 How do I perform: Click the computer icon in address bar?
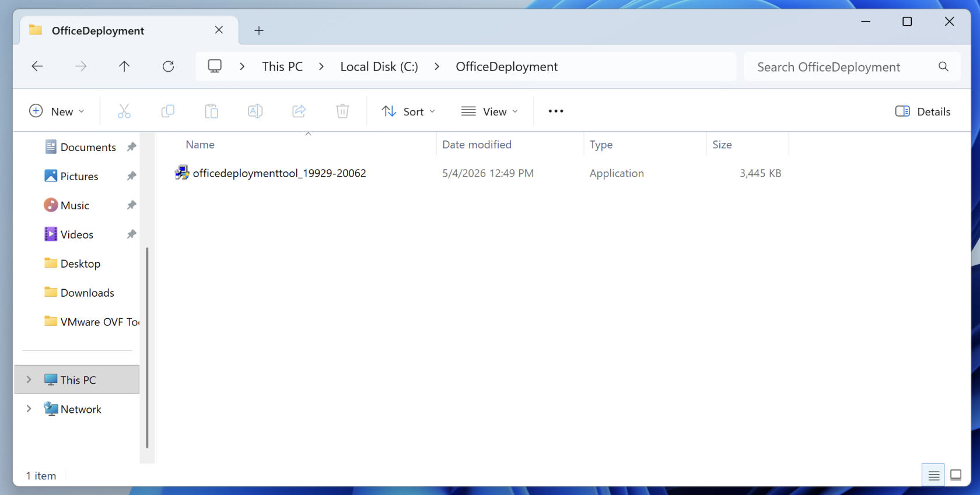click(215, 66)
